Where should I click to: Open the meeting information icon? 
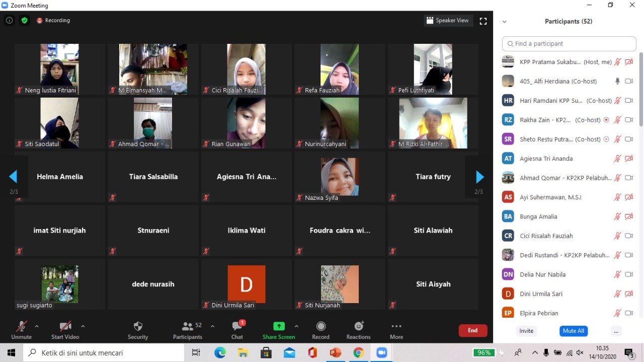click(x=9, y=21)
